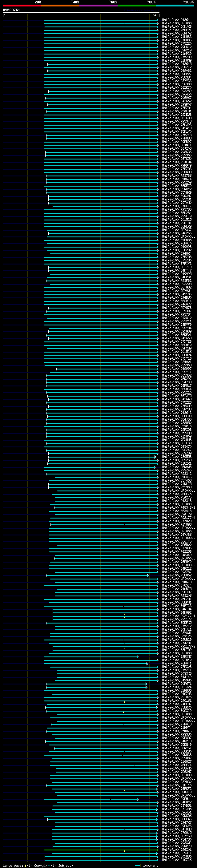The image size is (197, 868).
Task: Select label UniRef100_P93343
Action: click(x=177, y=121)
